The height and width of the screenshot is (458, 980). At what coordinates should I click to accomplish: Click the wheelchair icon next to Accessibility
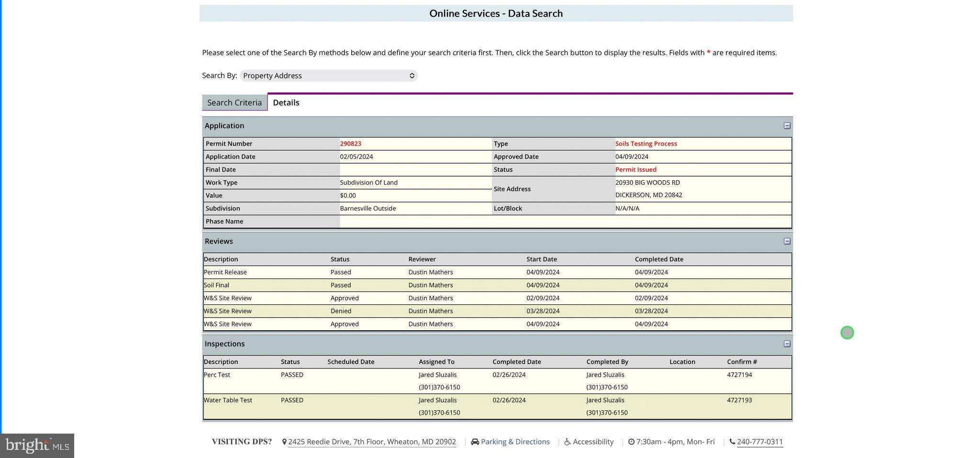point(568,442)
